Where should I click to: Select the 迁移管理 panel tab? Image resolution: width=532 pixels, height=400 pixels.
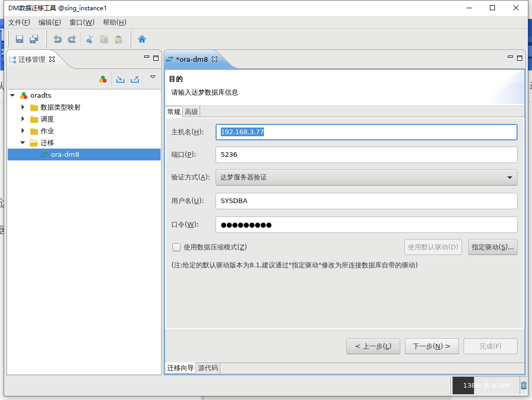[31, 59]
